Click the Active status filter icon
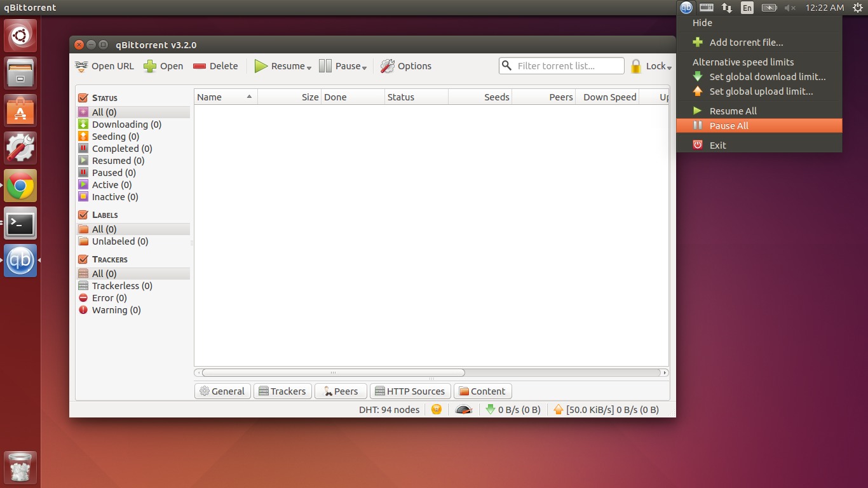Viewport: 868px width, 488px height. click(x=83, y=185)
